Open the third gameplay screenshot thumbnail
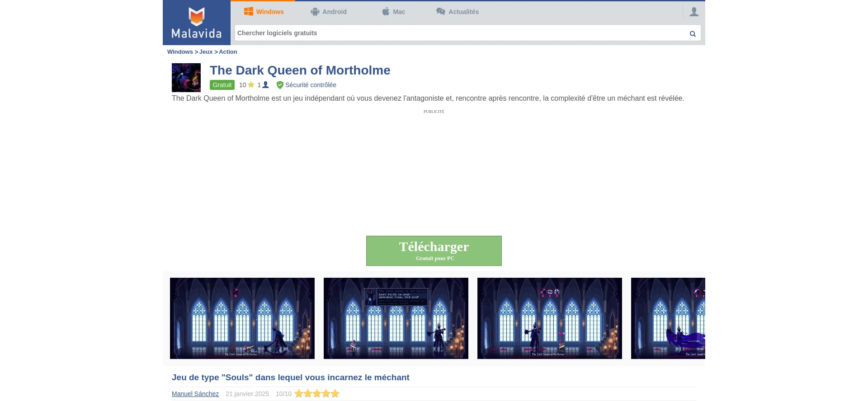 pos(550,318)
